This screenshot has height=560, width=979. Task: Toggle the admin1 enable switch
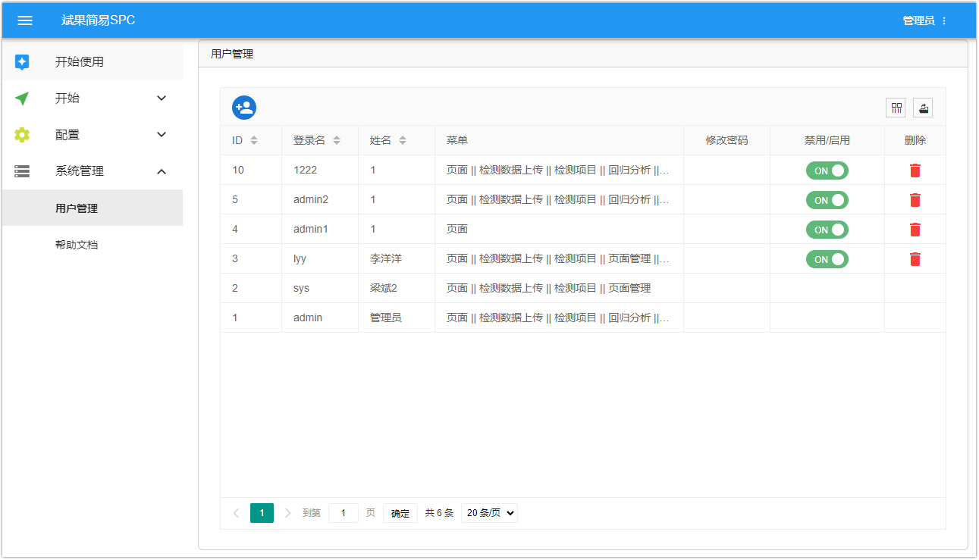(x=827, y=230)
